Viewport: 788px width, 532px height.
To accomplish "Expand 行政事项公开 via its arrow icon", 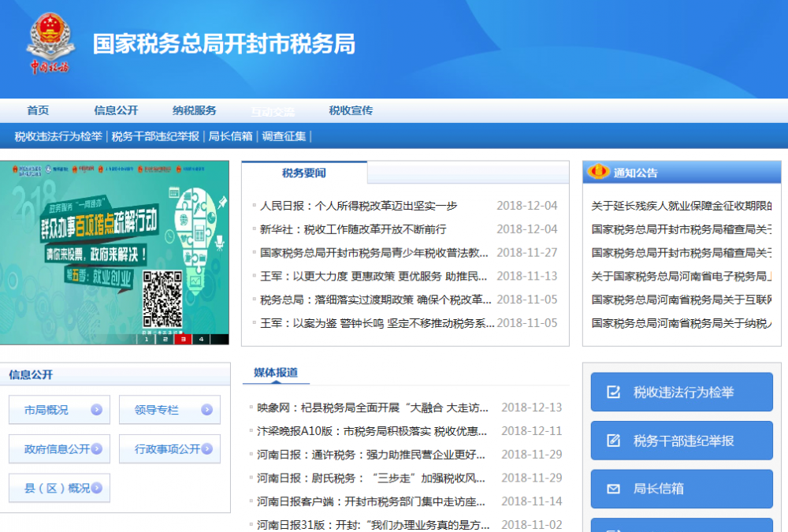I will [206, 448].
